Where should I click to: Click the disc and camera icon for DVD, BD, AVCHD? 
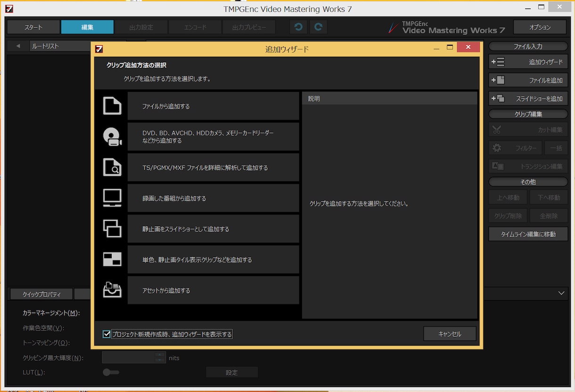coord(112,137)
